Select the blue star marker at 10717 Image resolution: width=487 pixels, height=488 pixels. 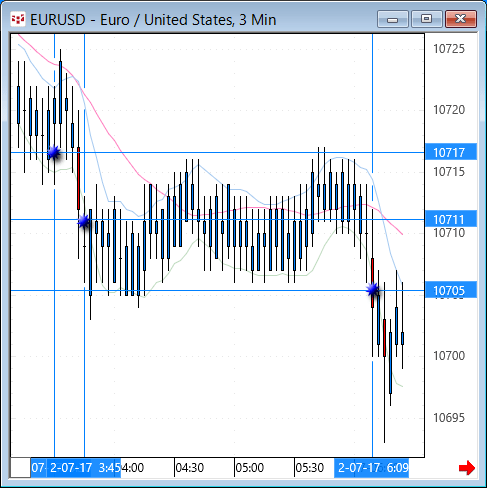coord(54,153)
